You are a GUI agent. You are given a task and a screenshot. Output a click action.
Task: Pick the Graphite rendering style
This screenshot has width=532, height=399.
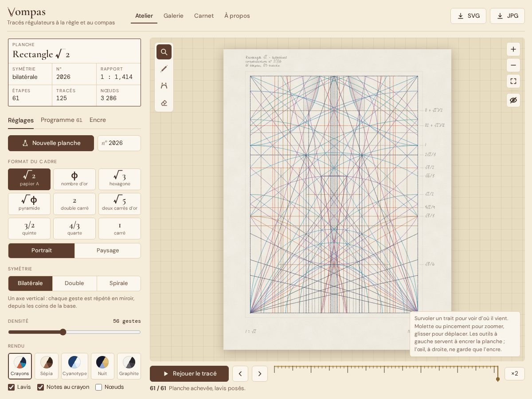pos(129,366)
